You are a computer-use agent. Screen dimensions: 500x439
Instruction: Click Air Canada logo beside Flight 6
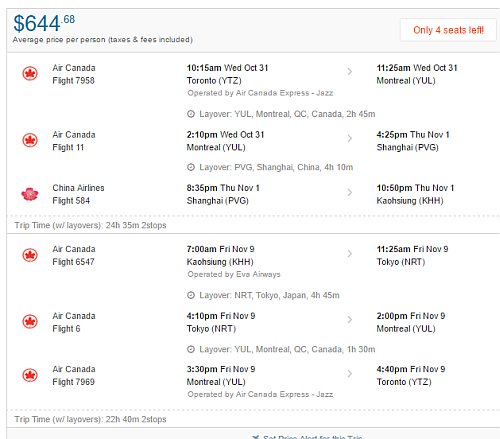[30, 322]
